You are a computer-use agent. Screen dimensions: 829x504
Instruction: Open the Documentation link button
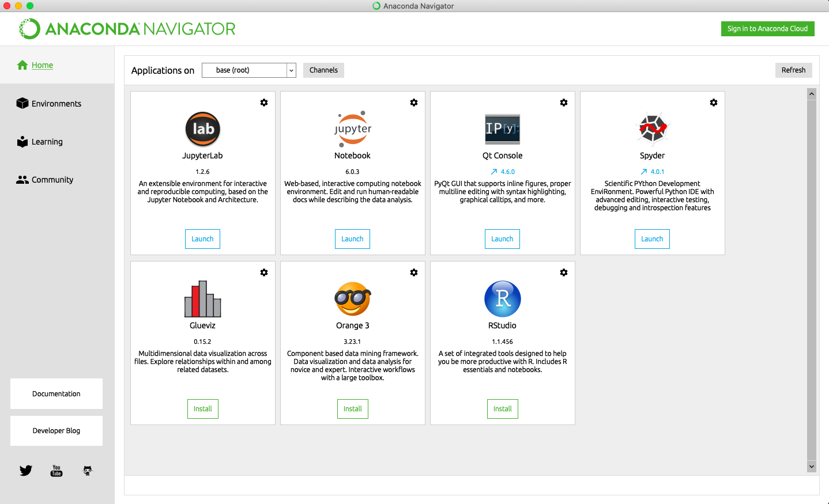(56, 394)
